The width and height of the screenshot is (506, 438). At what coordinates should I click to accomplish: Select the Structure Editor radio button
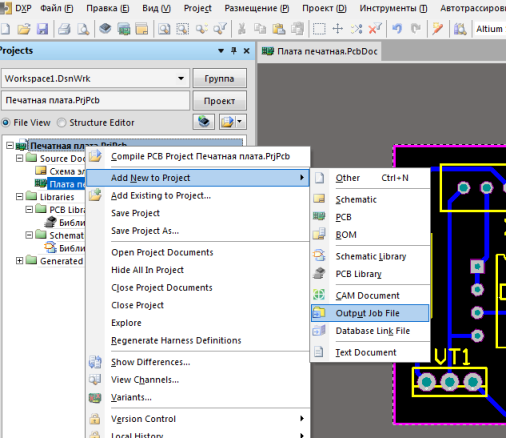(x=61, y=123)
